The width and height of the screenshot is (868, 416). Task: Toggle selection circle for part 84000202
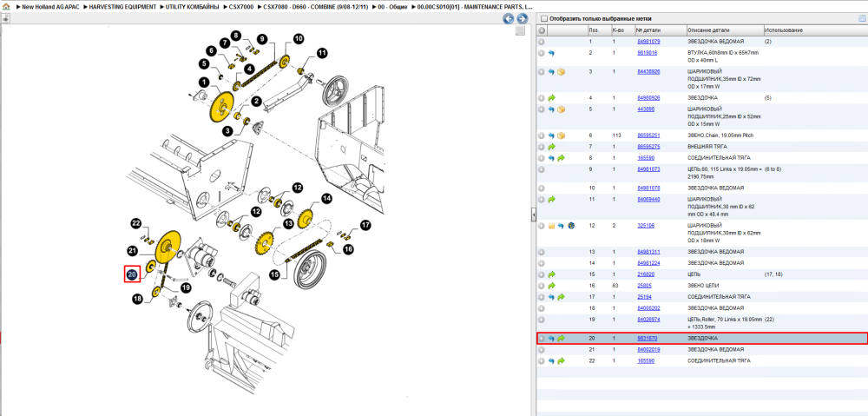tap(542, 308)
